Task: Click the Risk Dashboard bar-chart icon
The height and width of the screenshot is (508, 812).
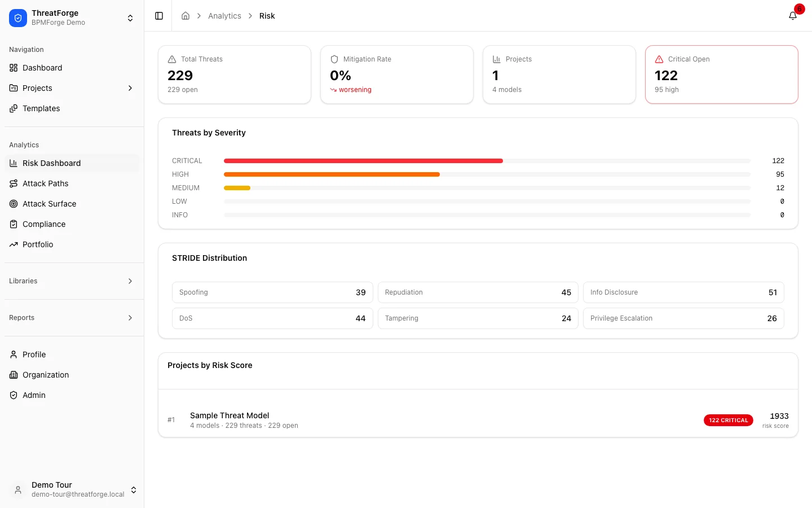Action: tap(14, 163)
